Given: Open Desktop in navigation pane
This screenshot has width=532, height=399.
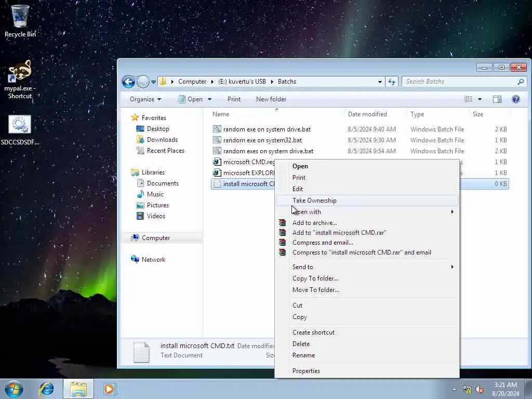Looking at the screenshot, I should coord(152,129).
